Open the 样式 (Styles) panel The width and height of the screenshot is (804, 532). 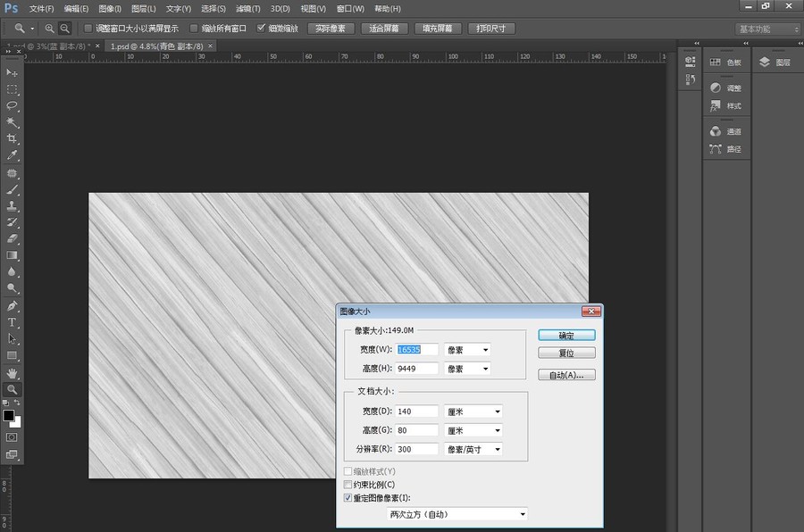coord(726,106)
